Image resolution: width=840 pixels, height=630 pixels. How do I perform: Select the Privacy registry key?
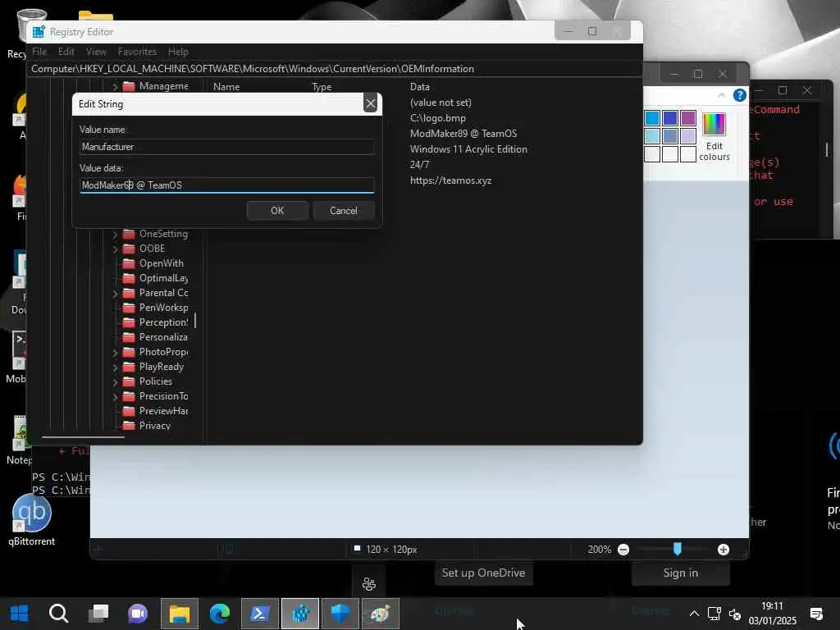tap(155, 426)
